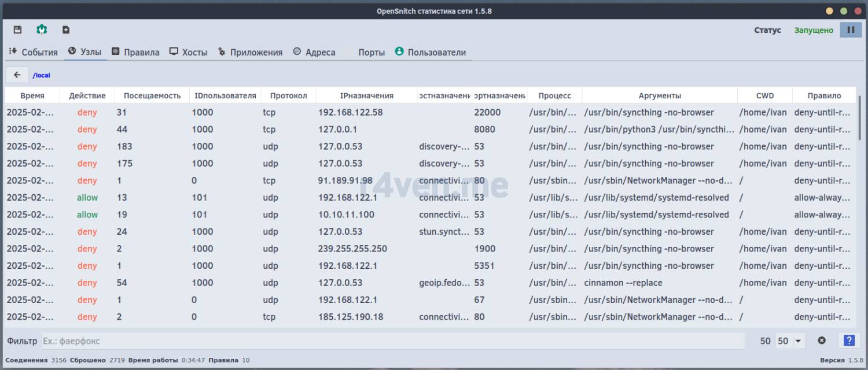Open preferences with the green gear icon
The height and width of the screenshot is (370, 868).
42,29
